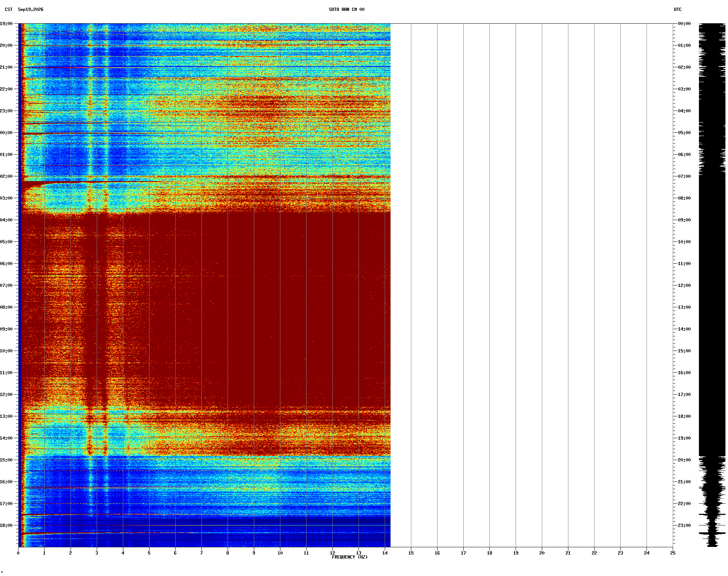Viewport: 728px width, 576px height.
Task: Click the 25 Hz frequency tick label
Action: (673, 553)
